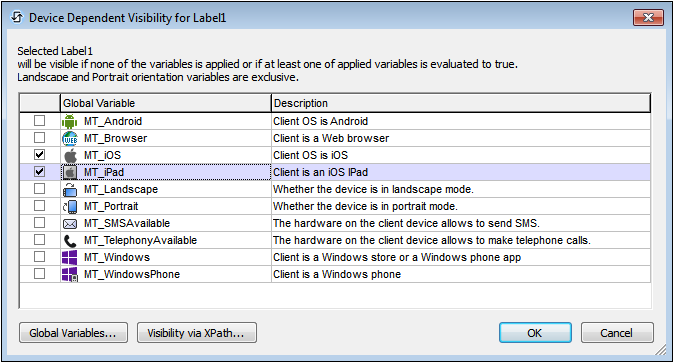Click 'Client OS is Android' description
Image resolution: width=674 pixels, height=363 pixels.
click(x=321, y=121)
